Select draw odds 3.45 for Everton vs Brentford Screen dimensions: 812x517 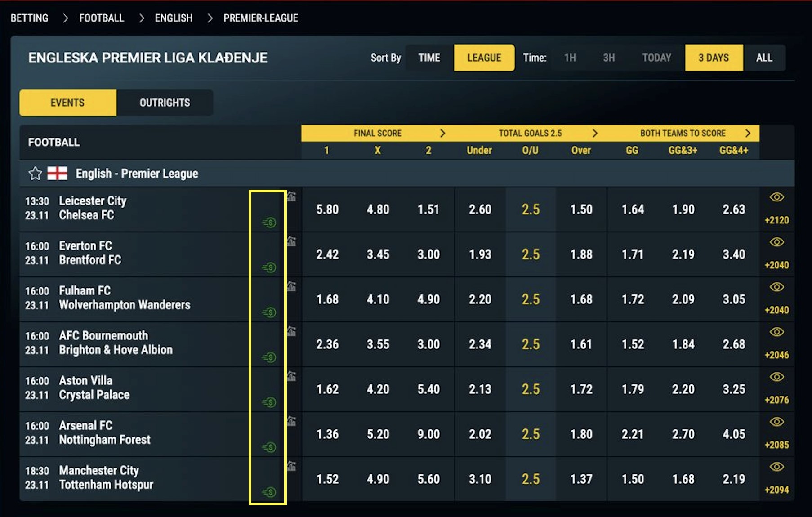tap(378, 254)
